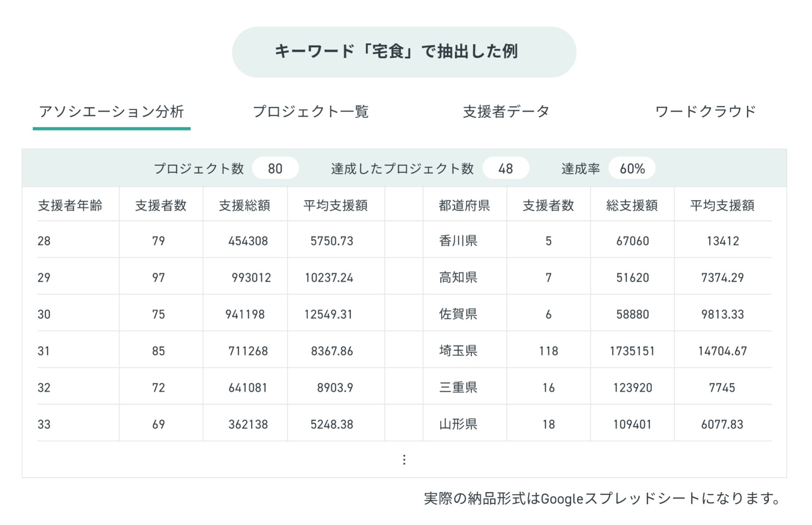The image size is (812, 525).
Task: Click the 総支援額 column header
Action: [x=632, y=205]
